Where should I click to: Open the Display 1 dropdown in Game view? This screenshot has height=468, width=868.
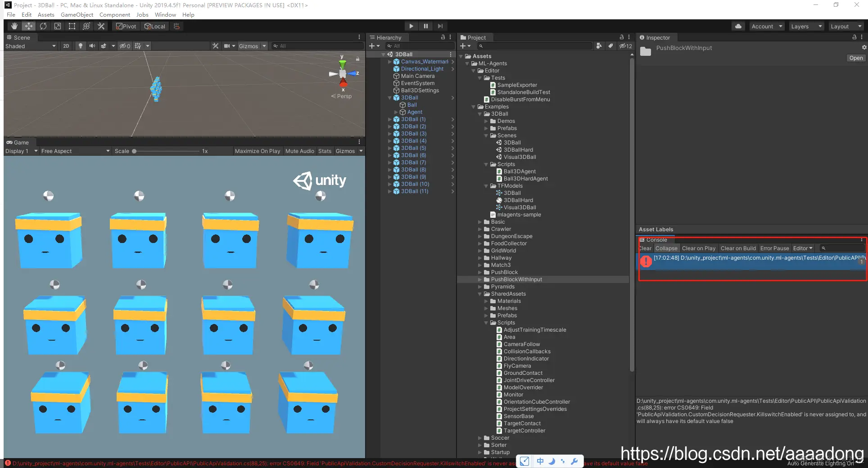pyautogui.click(x=21, y=151)
